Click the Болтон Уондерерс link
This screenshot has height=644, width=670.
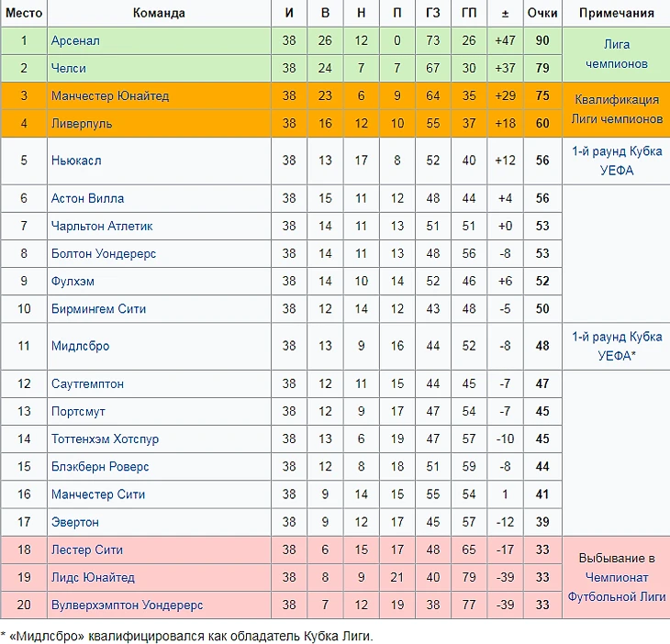(x=104, y=253)
